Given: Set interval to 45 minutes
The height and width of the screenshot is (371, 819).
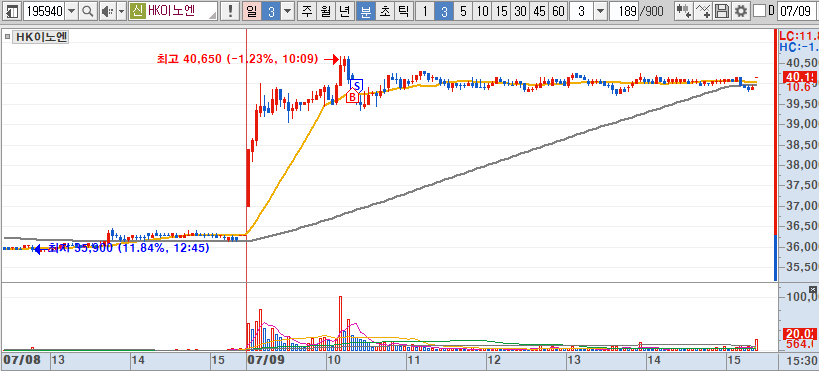Looking at the screenshot, I should coord(539,11).
